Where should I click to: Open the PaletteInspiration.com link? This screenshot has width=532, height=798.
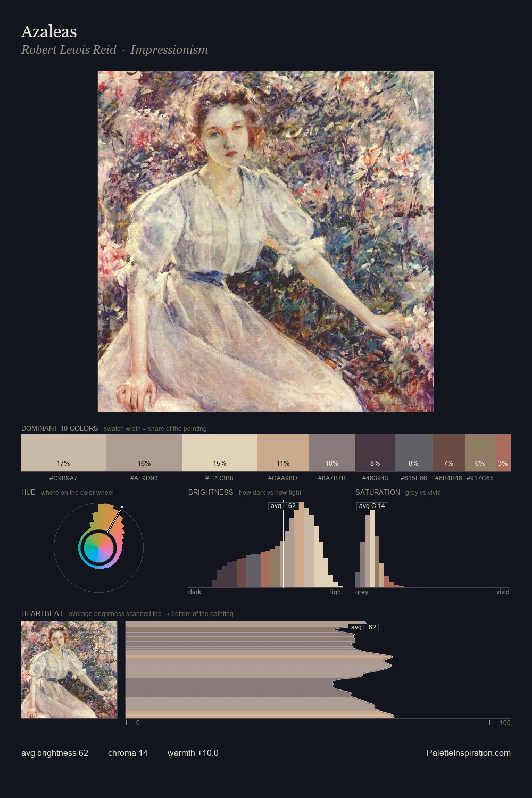[x=469, y=753]
